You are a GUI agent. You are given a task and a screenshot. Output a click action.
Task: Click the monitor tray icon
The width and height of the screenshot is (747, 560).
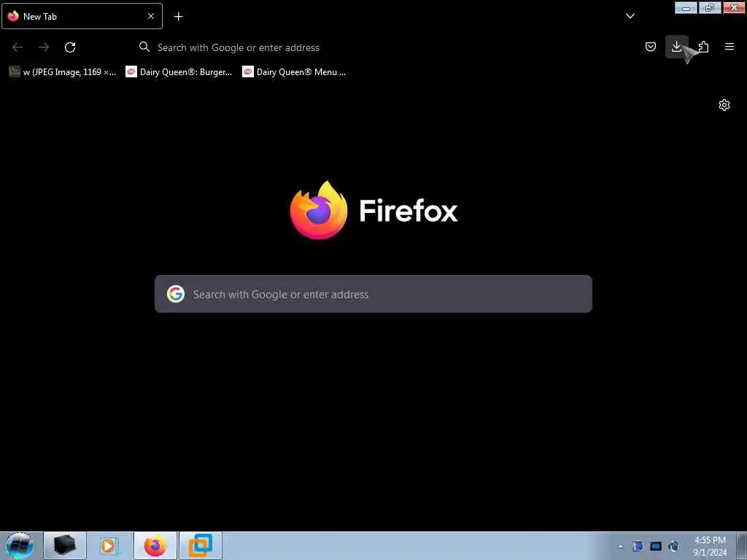coord(656,546)
